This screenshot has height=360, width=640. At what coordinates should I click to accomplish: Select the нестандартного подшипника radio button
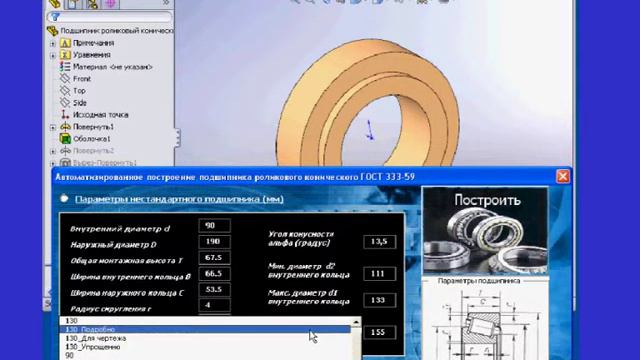coord(64,199)
